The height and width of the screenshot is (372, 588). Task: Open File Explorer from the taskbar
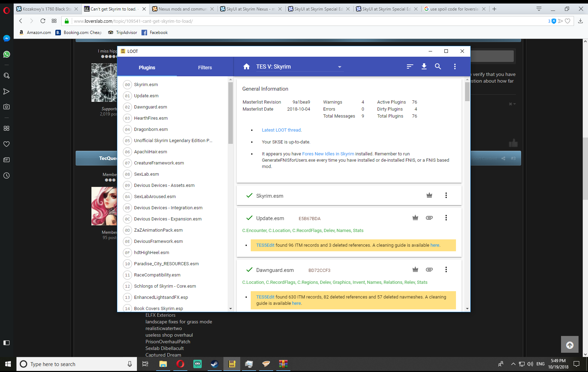[163, 364]
